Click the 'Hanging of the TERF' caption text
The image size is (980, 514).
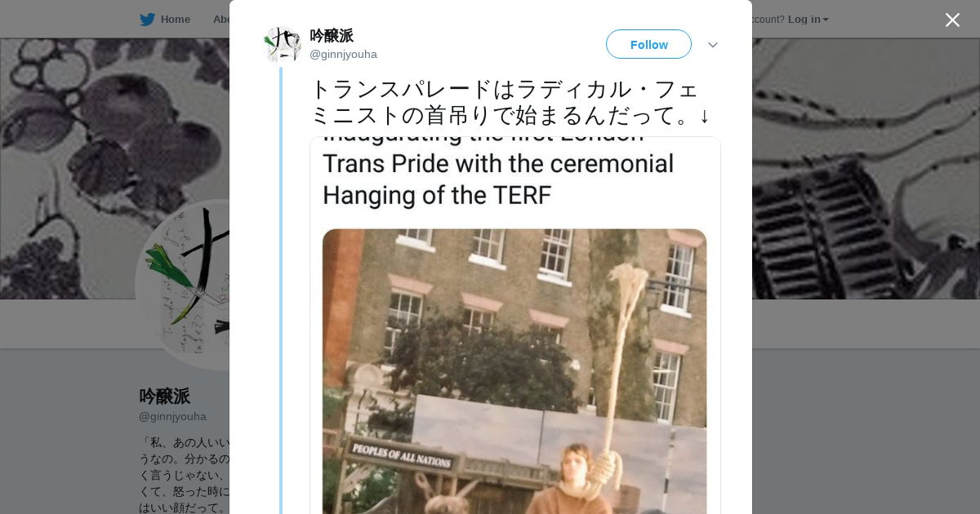(437, 196)
